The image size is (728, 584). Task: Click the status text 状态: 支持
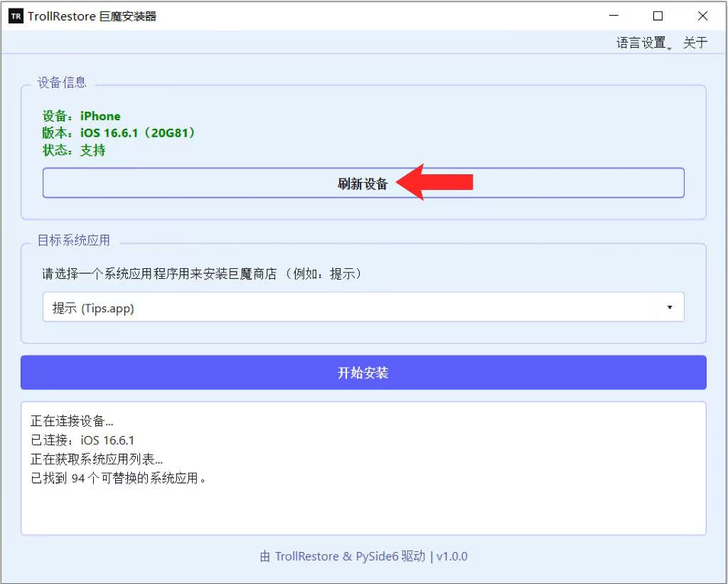74,150
